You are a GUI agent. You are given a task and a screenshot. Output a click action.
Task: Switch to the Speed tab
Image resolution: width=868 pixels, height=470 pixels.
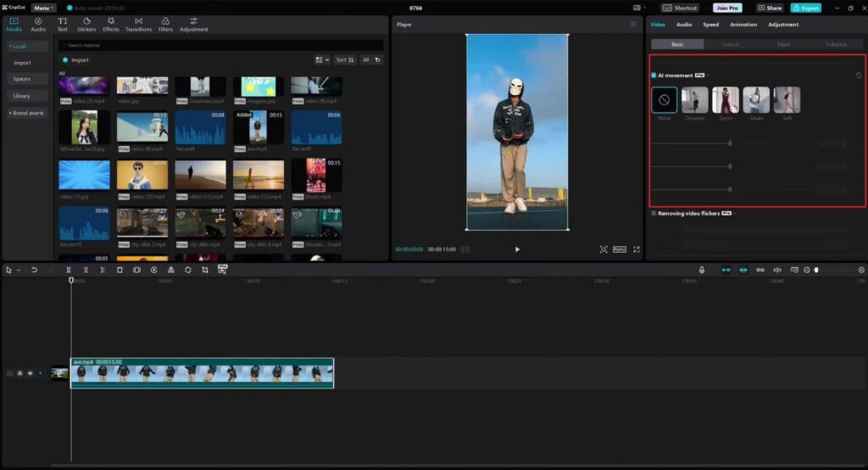pyautogui.click(x=711, y=25)
